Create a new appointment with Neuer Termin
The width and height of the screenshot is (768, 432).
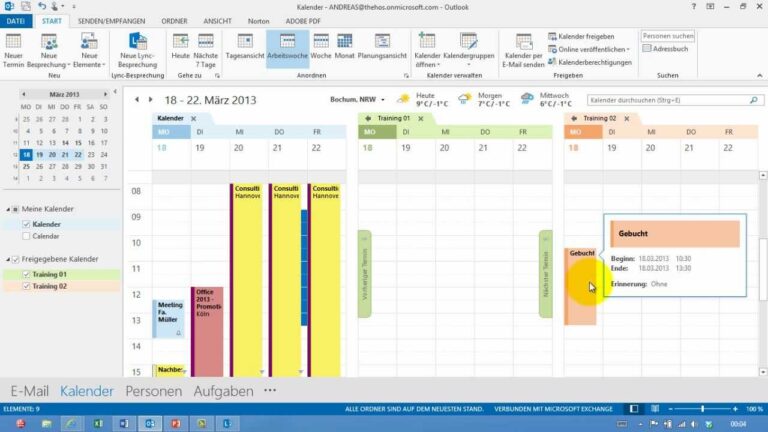tap(13, 50)
